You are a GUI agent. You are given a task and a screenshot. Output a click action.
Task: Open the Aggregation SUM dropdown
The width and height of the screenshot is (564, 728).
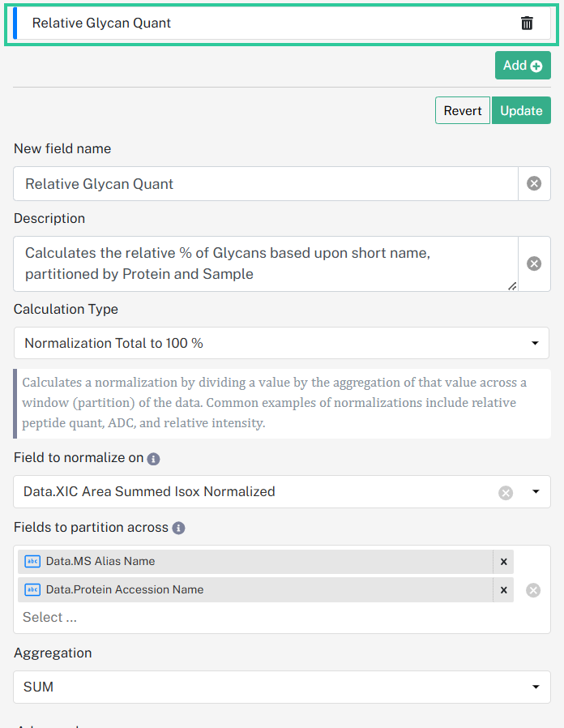[x=282, y=687]
